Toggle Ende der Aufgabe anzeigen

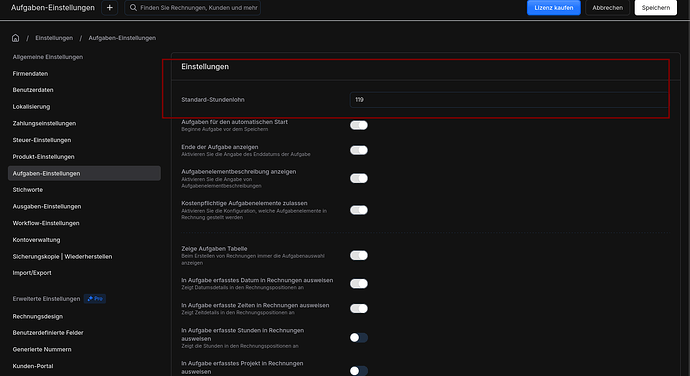click(x=359, y=150)
